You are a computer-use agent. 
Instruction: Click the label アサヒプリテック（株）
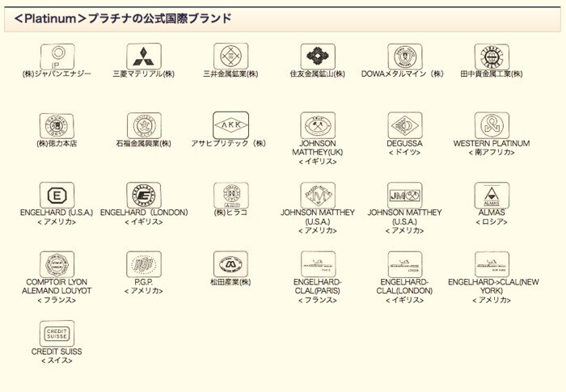tap(229, 143)
